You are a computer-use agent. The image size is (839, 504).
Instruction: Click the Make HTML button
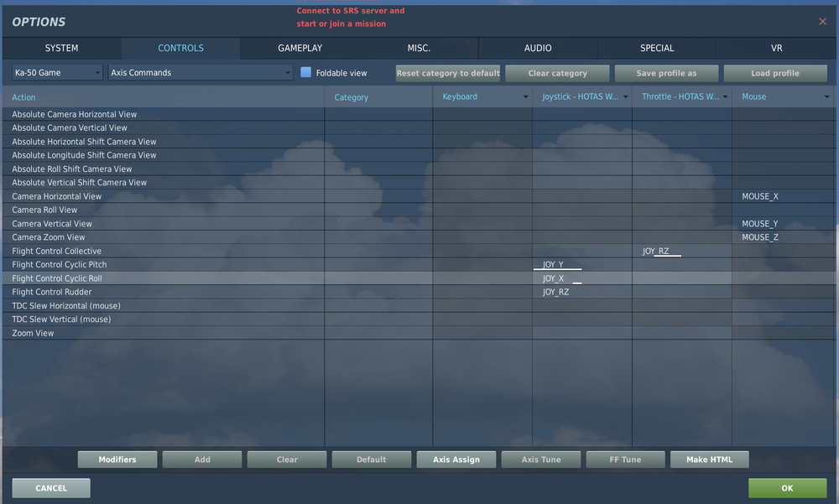tap(710, 460)
